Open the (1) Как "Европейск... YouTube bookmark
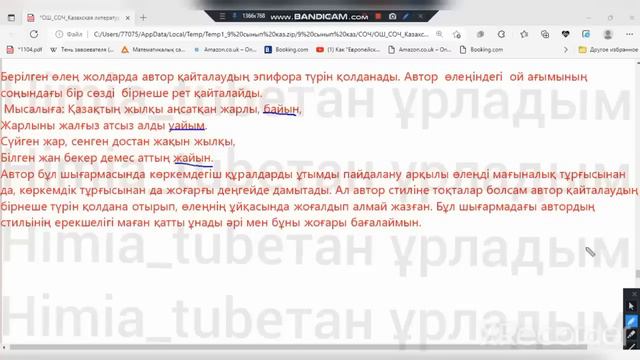 [x=348, y=49]
